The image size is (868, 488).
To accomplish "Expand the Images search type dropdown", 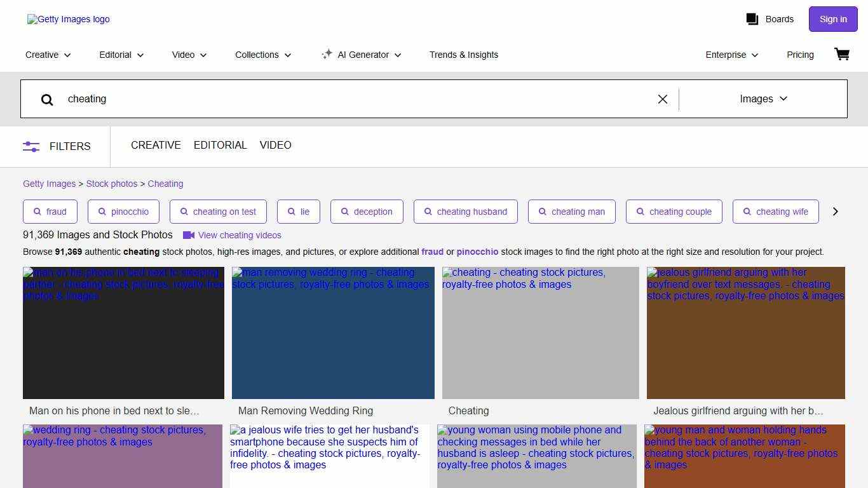I will pyautogui.click(x=763, y=98).
